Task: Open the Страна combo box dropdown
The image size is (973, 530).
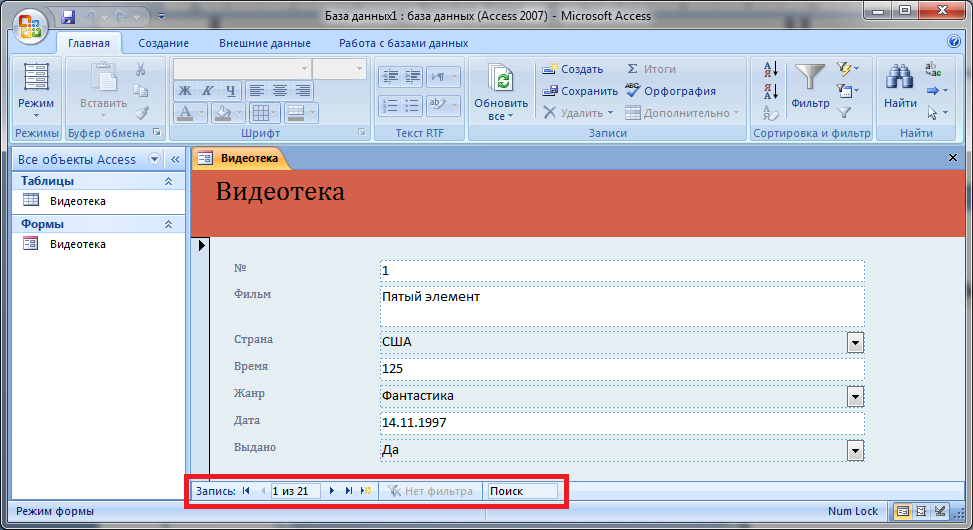Action: [x=855, y=342]
